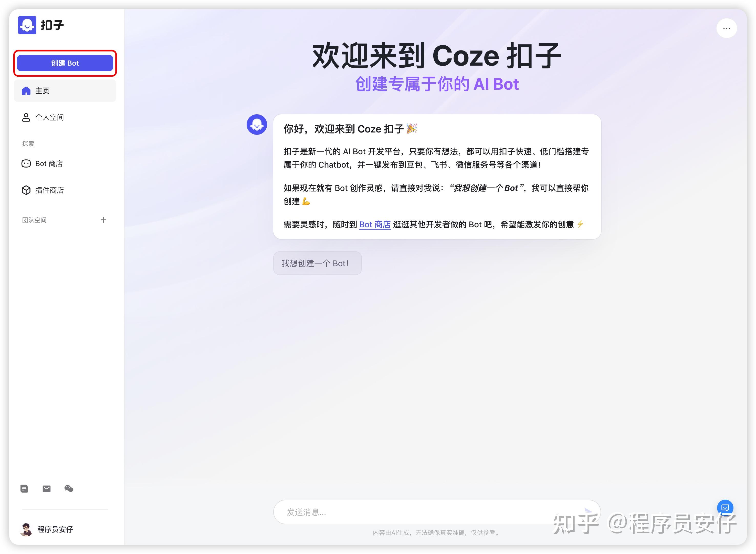Click the home icon beside 主页

pyautogui.click(x=26, y=91)
